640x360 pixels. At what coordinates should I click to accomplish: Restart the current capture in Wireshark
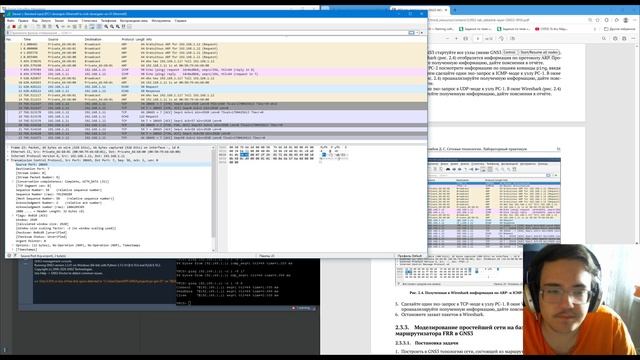coord(20,26)
